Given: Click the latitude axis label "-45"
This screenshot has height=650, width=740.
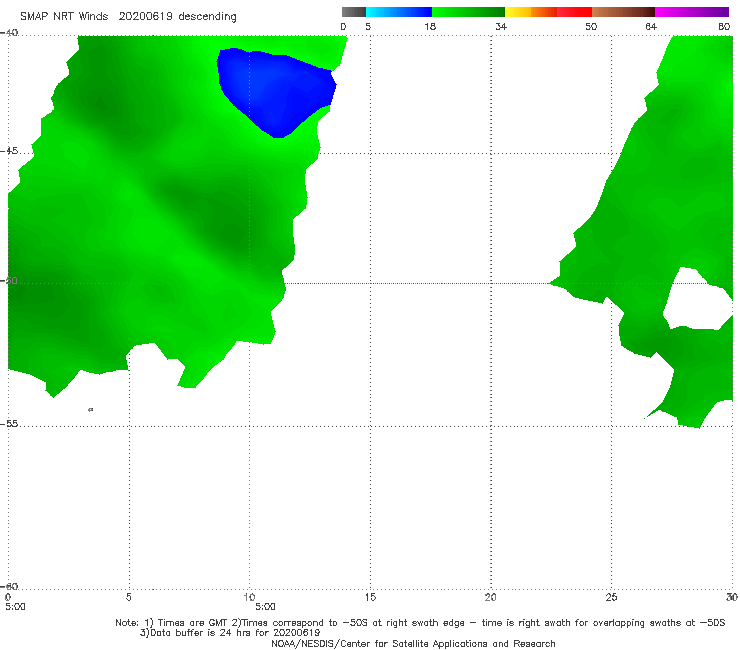Looking at the screenshot, I should (x=9, y=151).
